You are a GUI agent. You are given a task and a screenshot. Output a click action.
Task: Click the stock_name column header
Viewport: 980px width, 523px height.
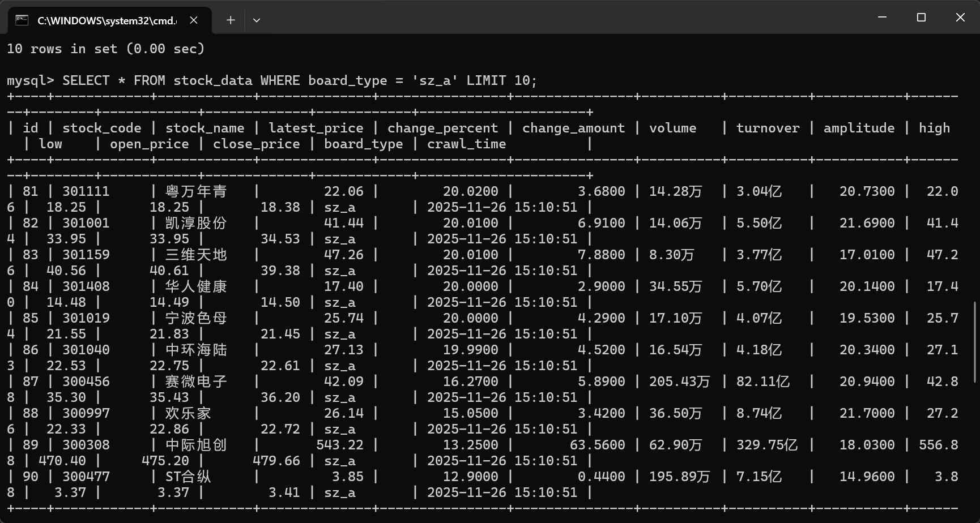(x=205, y=128)
